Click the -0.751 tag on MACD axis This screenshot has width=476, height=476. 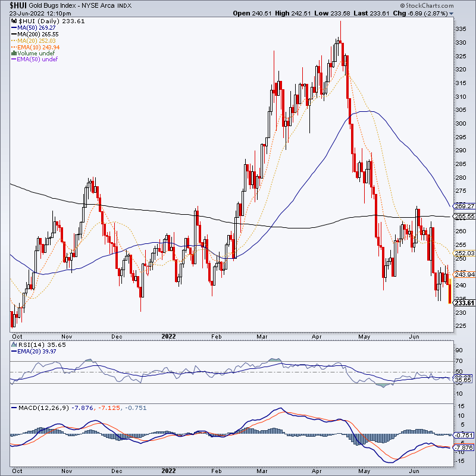click(464, 436)
